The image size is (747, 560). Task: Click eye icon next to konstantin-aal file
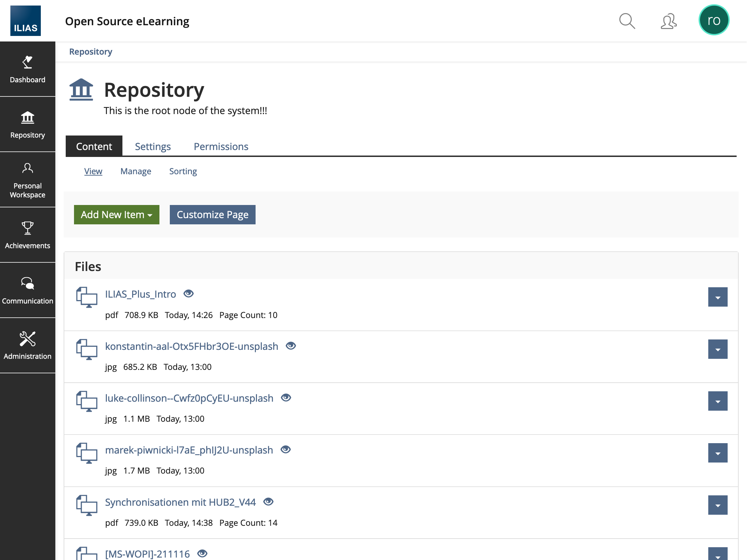tap(291, 346)
